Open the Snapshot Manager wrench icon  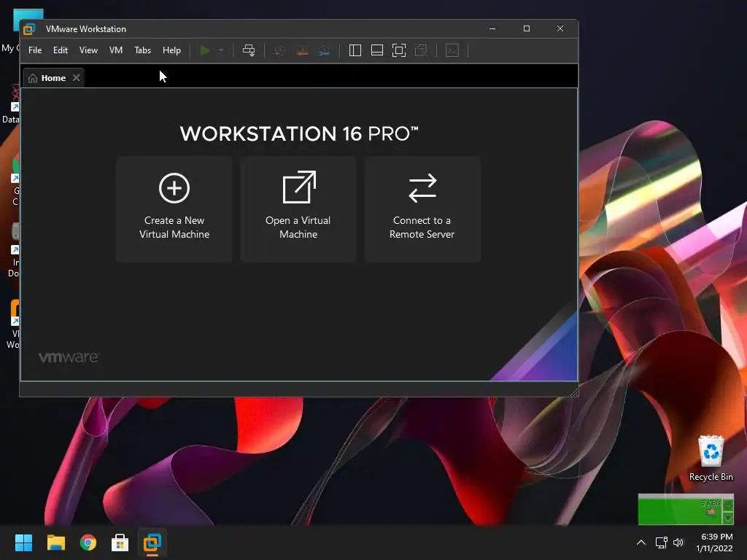coord(324,50)
